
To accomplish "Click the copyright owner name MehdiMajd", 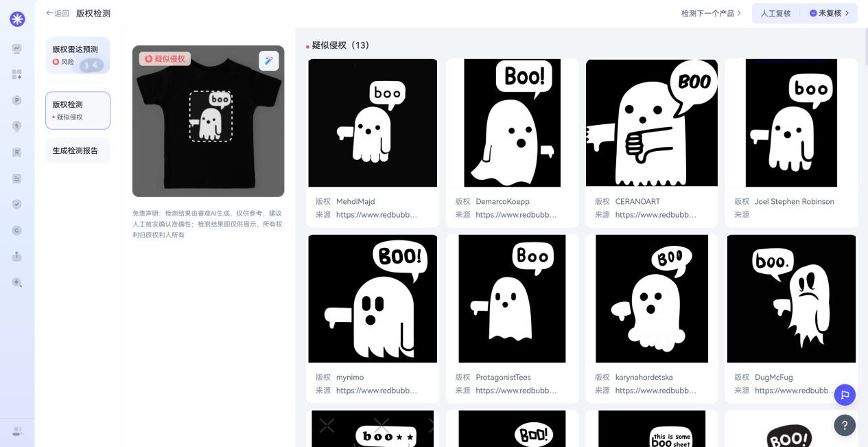I will point(355,202).
